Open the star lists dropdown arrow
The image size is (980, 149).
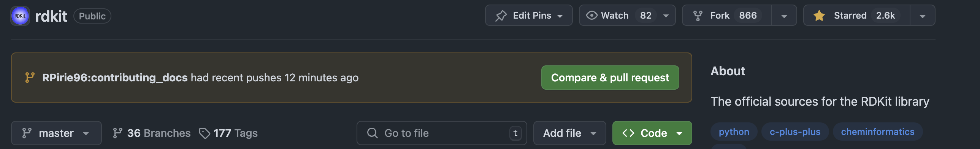(x=922, y=16)
